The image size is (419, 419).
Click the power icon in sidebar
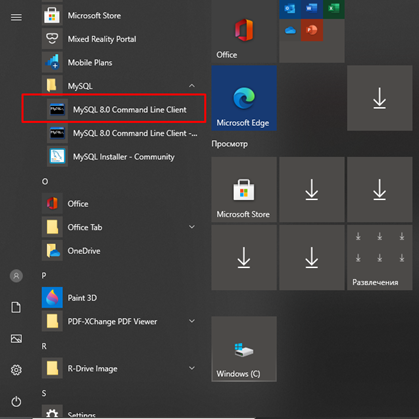(16, 401)
